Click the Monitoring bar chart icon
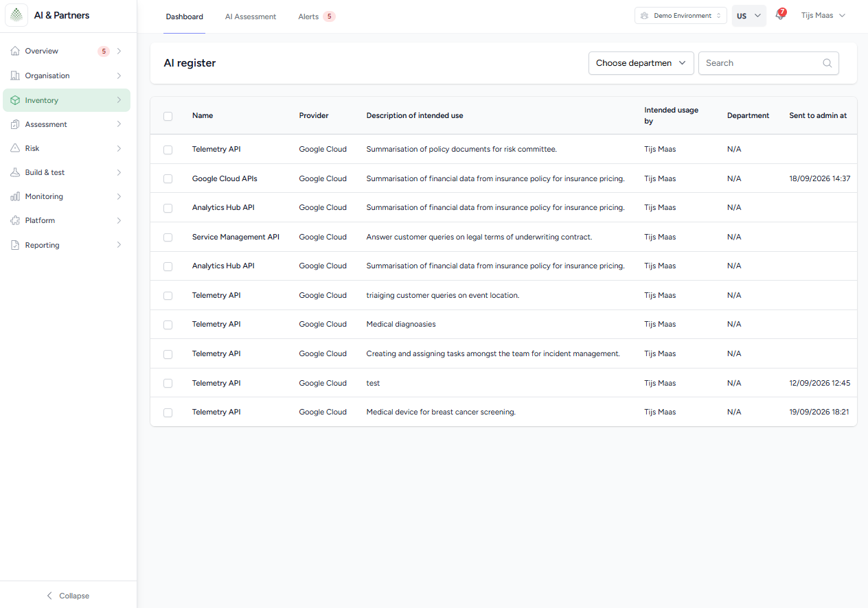This screenshot has height=608, width=868. pos(15,196)
